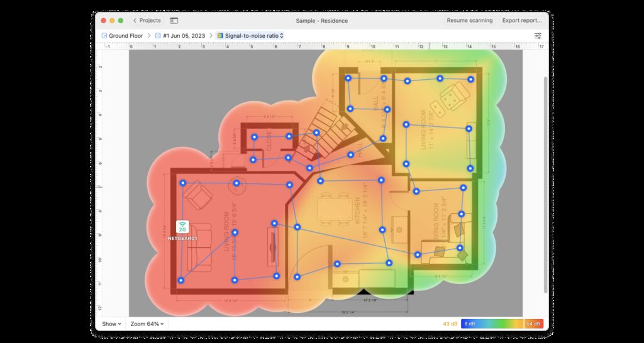Click the snapshot icon beside #1 Jun 05, 2023

coord(158,36)
